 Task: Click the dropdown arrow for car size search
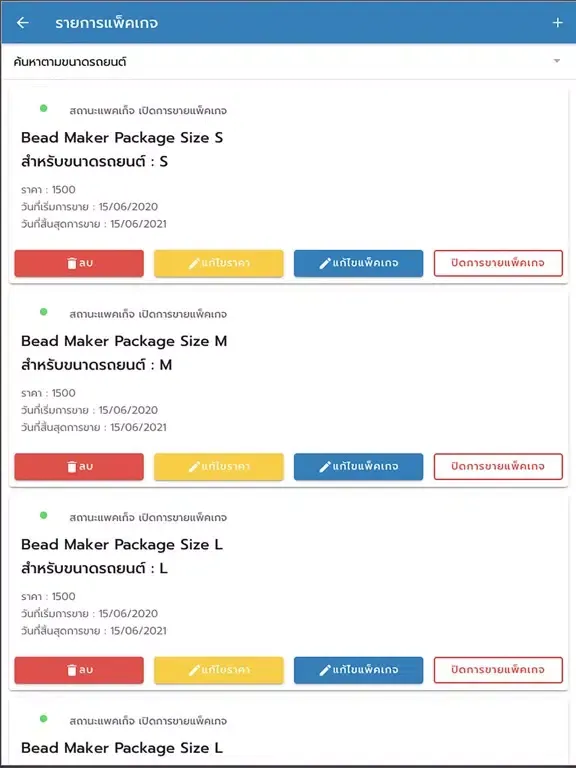[557, 61]
